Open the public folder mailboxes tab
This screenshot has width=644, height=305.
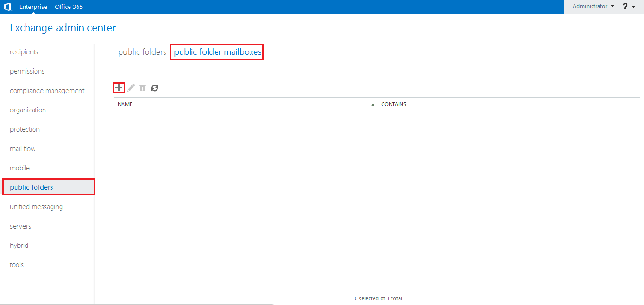tap(218, 52)
